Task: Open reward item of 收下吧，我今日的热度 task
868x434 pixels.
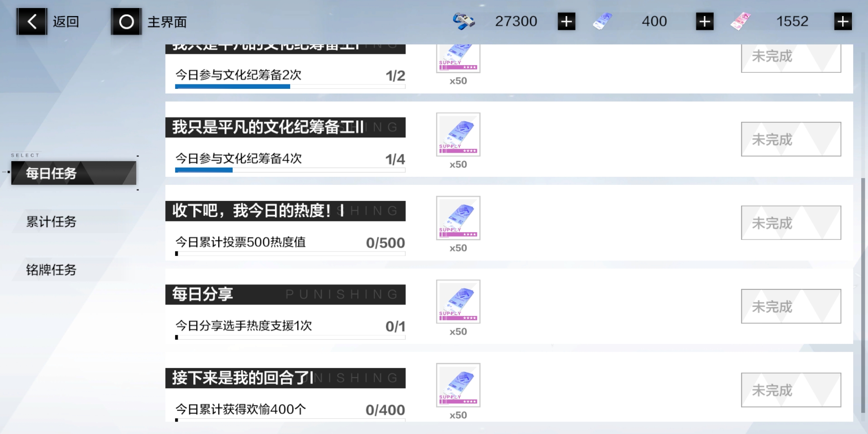Action: pos(458,218)
